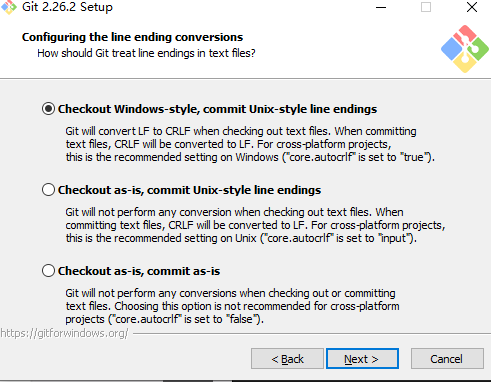Screen dimensions: 491x382
Task: Click the 'Git 2.26.2 Setup' title bar text
Action: pos(67,7)
